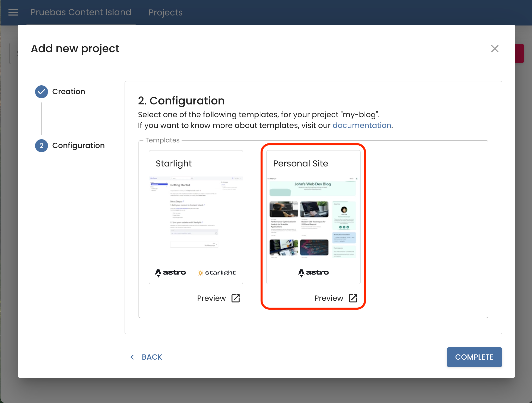Click the Preview label under Personal Site
This screenshot has height=403, width=532.
click(329, 298)
